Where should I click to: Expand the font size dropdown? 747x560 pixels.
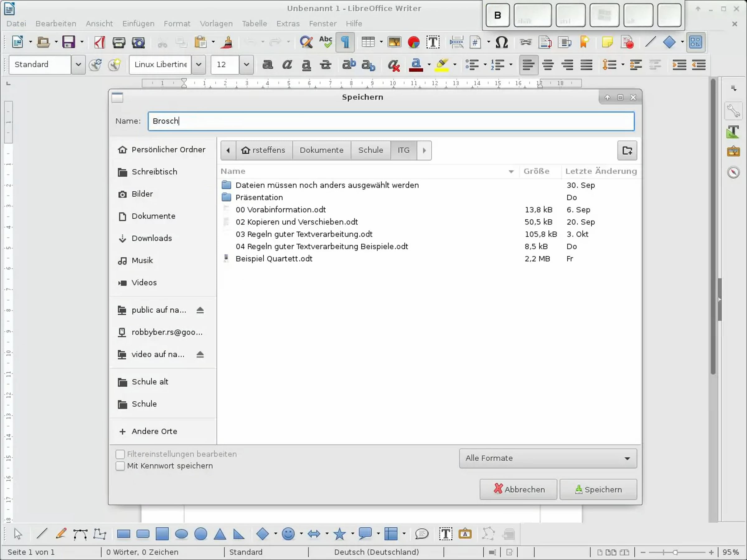(x=246, y=64)
